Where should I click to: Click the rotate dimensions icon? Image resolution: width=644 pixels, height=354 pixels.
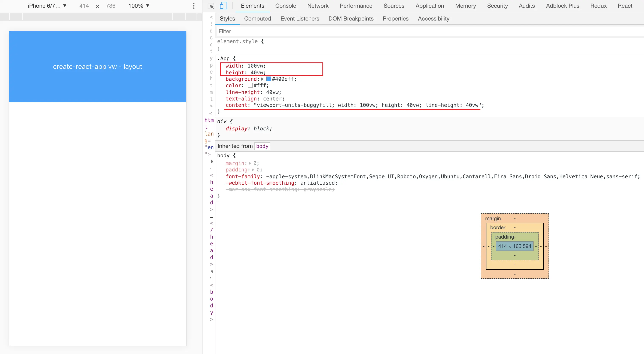tap(97, 6)
